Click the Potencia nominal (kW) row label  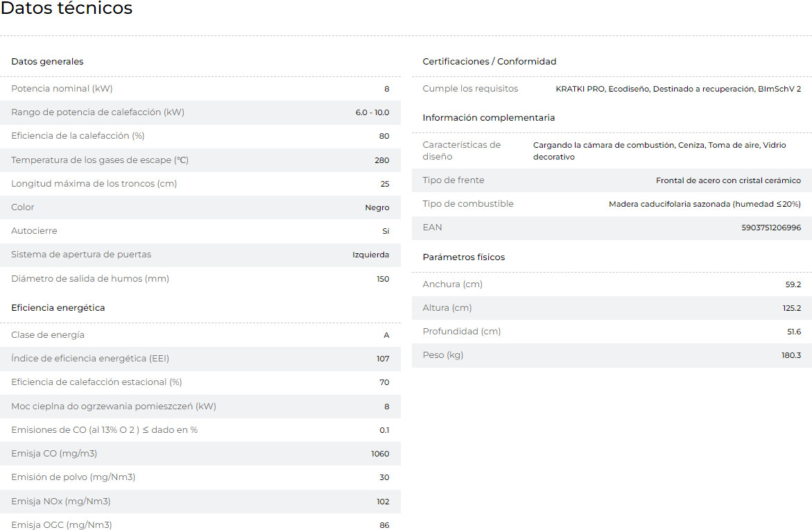(x=62, y=89)
